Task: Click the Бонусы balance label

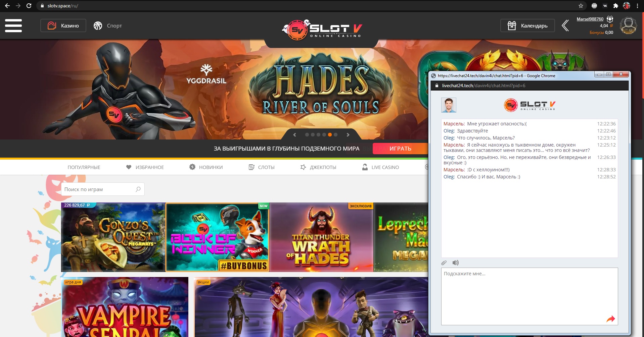Action: (x=596, y=33)
